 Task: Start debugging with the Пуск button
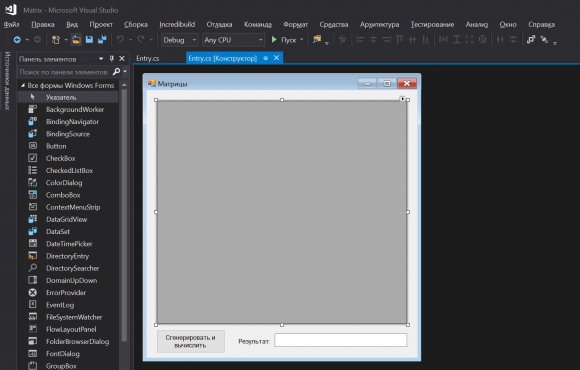(x=284, y=40)
